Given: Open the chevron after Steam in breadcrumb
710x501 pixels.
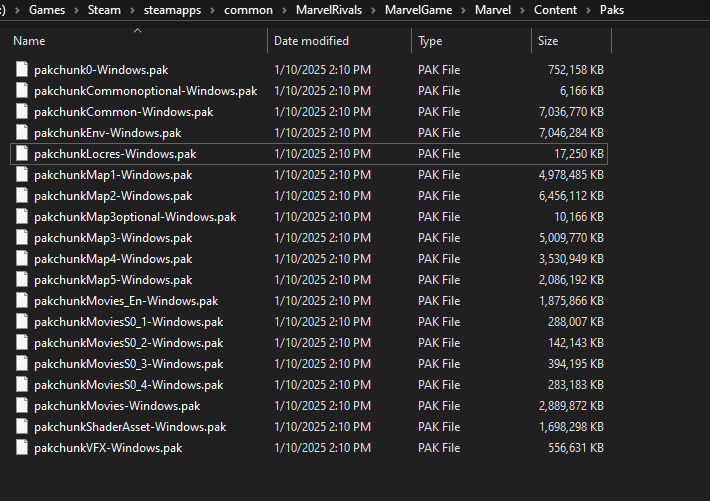Looking at the screenshot, I should coord(132,10).
